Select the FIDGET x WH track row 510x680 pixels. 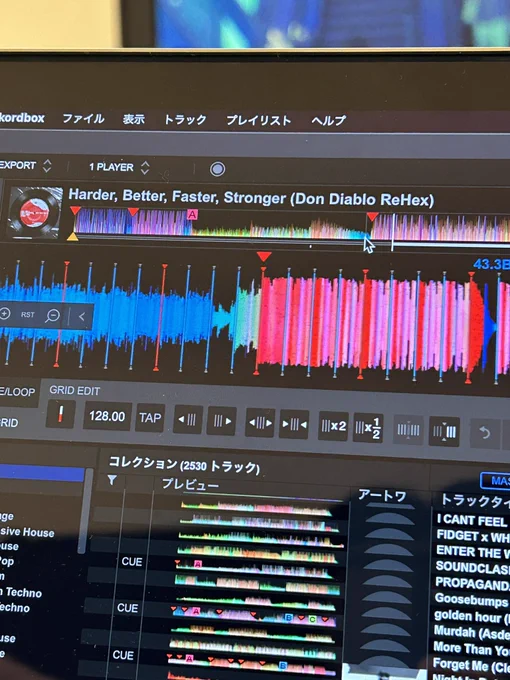(x=473, y=536)
